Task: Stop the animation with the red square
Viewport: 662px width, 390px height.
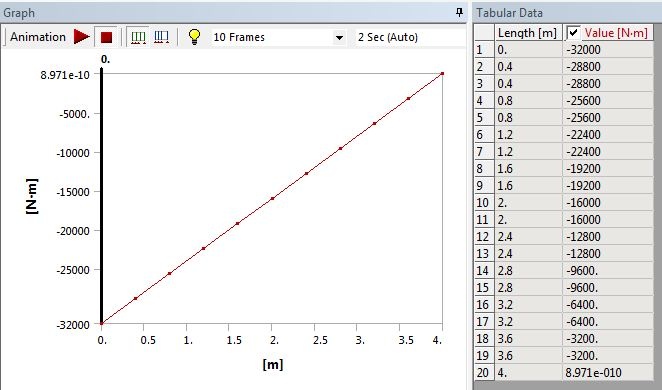Action: pos(106,37)
